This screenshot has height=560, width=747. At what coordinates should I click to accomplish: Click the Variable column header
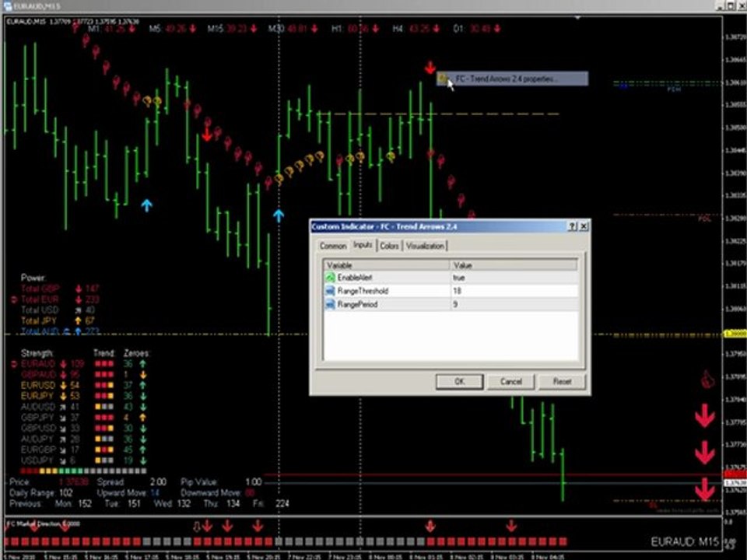[387, 264]
